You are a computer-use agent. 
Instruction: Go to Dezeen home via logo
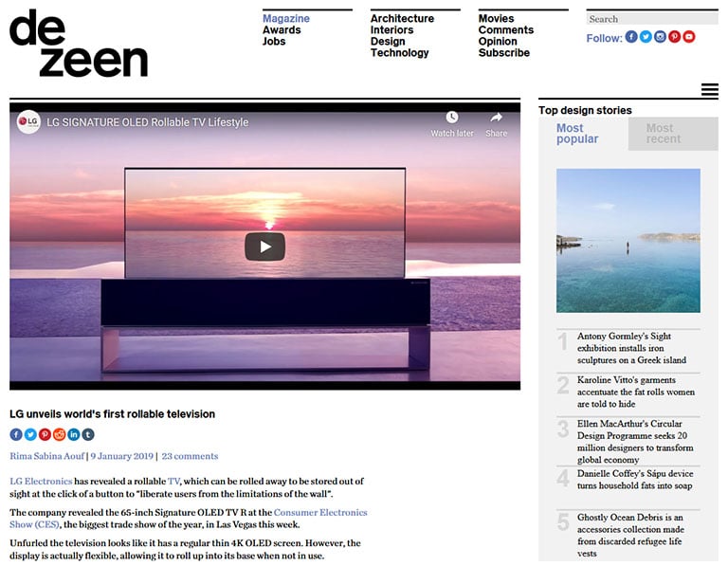78,44
